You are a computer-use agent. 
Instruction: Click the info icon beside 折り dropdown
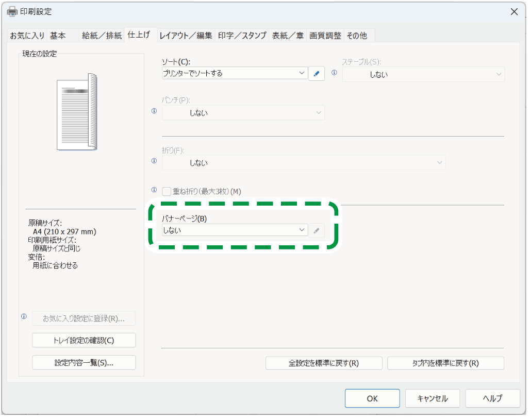point(154,161)
